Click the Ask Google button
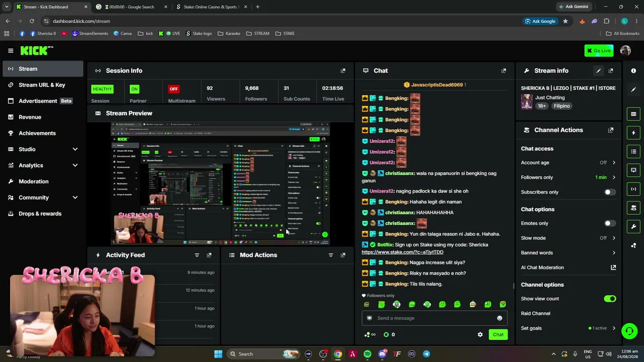The image size is (644, 362). point(540,21)
